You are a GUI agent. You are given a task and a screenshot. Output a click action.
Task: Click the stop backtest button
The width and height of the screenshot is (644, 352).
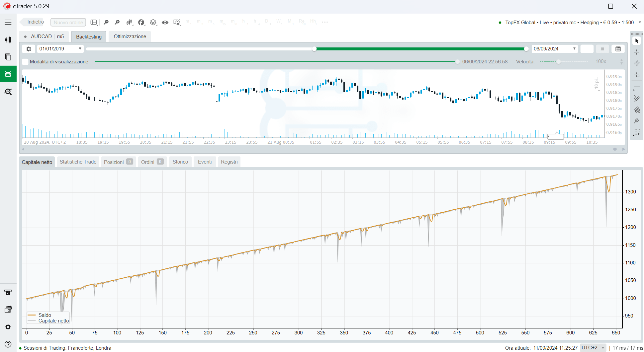(602, 49)
